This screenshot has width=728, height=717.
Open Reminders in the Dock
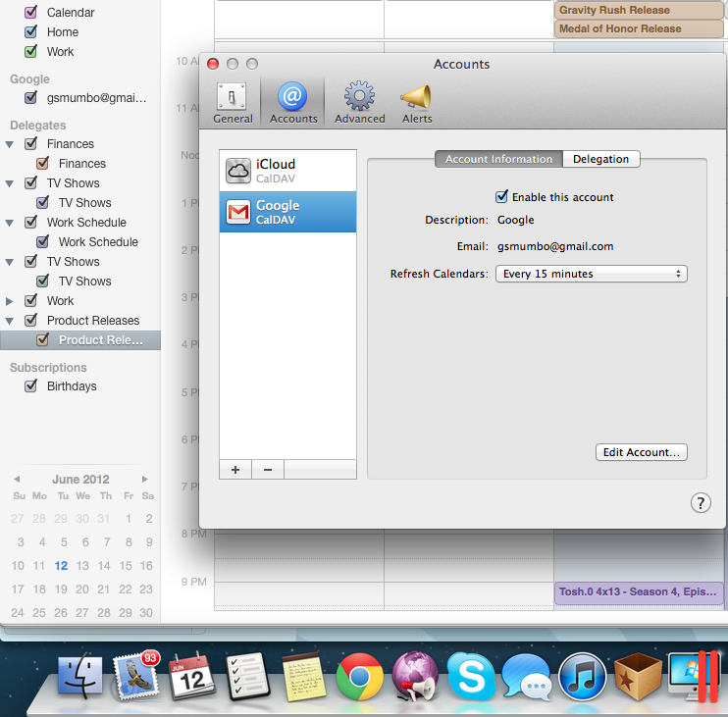247,676
